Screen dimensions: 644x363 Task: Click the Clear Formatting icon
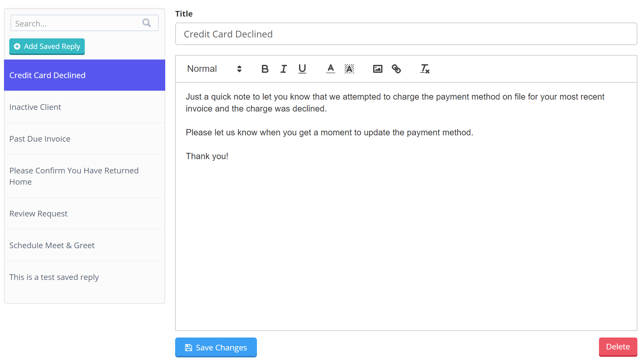click(x=424, y=68)
